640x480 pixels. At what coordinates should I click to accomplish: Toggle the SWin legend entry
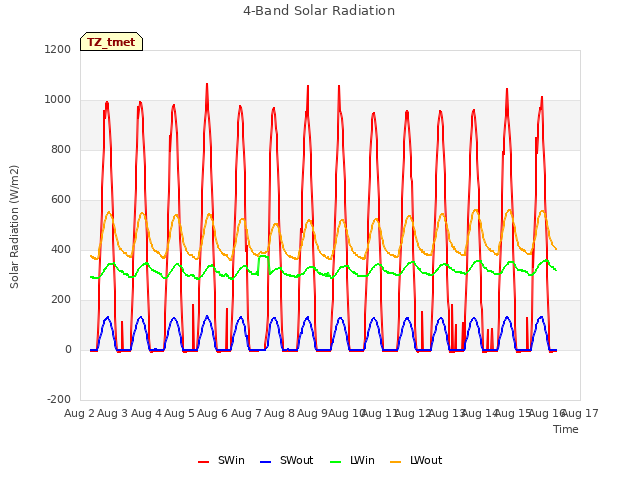[221, 460]
